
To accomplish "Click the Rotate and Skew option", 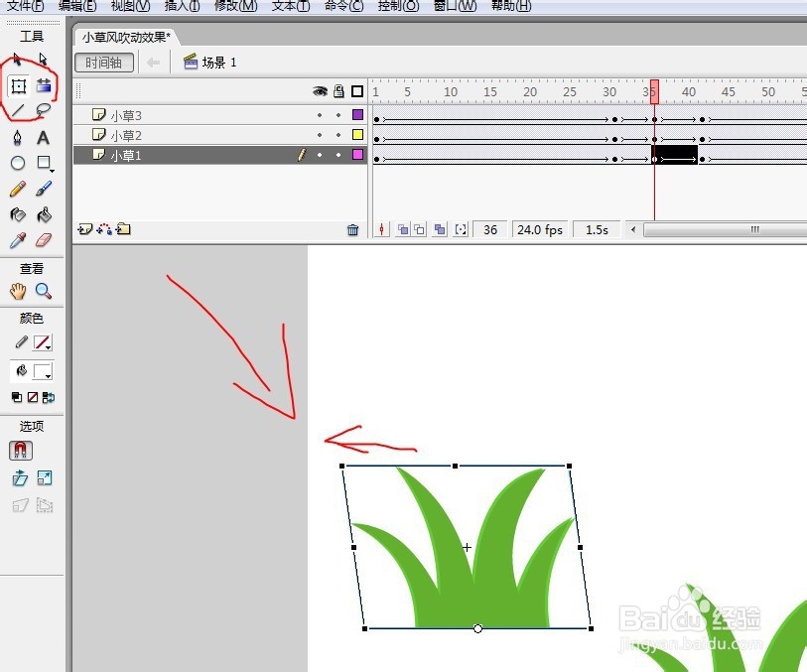I will pos(20,478).
